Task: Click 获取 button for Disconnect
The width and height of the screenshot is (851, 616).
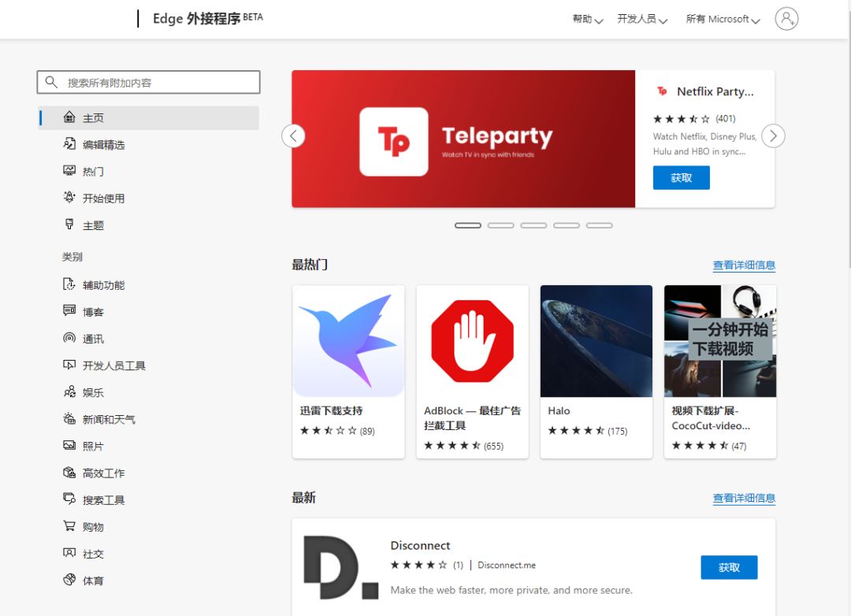Action: click(729, 567)
